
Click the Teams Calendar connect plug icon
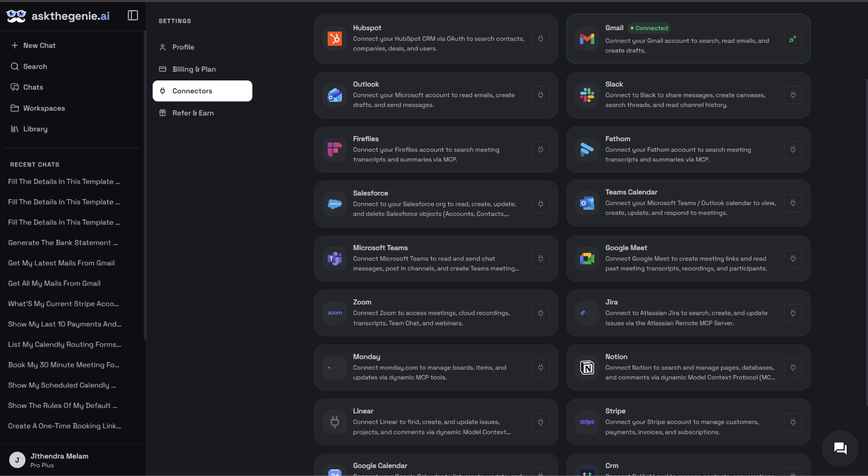pos(793,203)
